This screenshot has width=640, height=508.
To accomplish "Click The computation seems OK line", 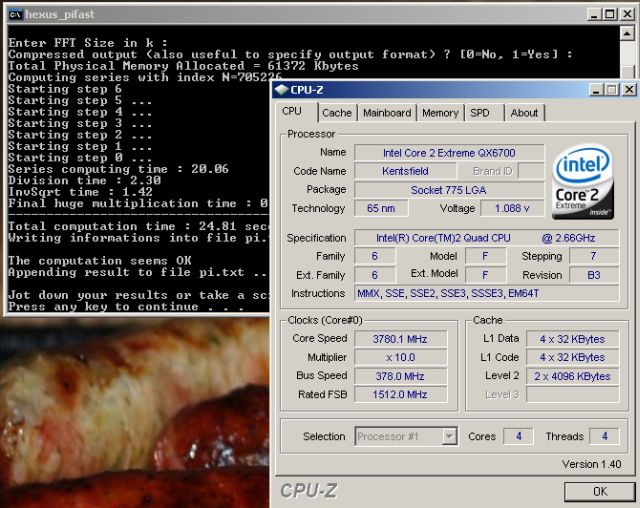I will click(100, 260).
